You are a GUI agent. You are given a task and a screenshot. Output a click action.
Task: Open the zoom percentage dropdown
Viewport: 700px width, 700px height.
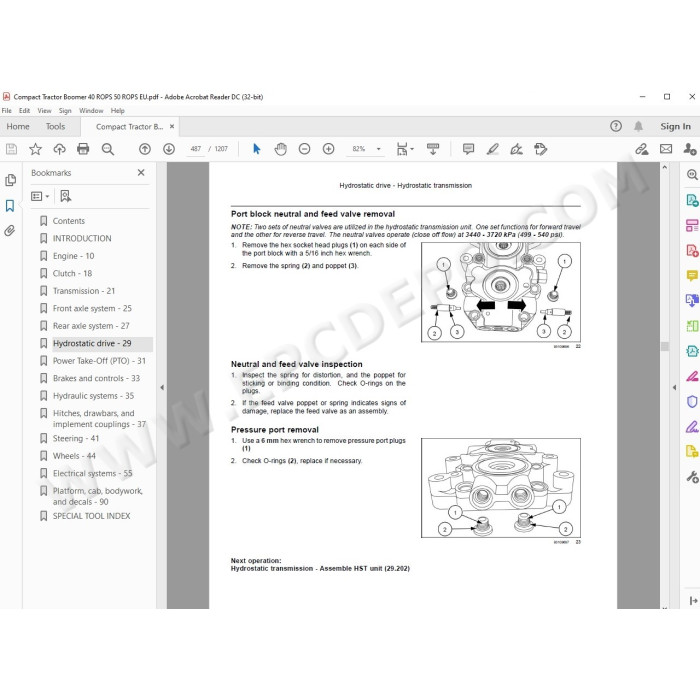pos(379,149)
